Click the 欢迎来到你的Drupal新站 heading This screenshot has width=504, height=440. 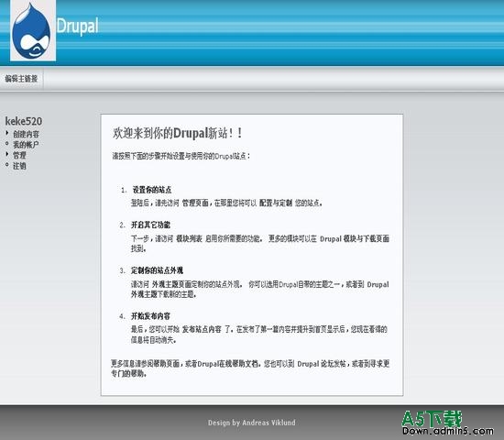[x=177, y=133]
